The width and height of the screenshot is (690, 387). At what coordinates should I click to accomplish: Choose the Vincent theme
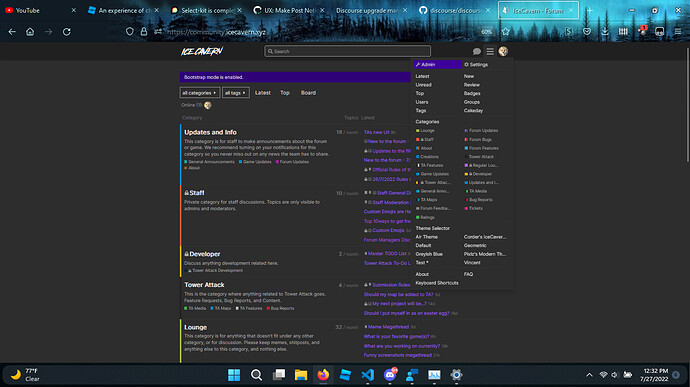point(472,262)
